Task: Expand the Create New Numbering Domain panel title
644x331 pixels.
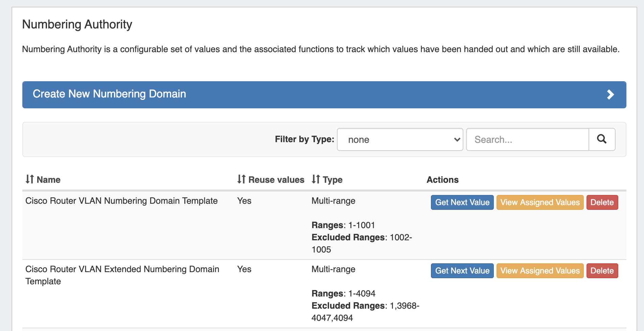Action: (x=109, y=94)
